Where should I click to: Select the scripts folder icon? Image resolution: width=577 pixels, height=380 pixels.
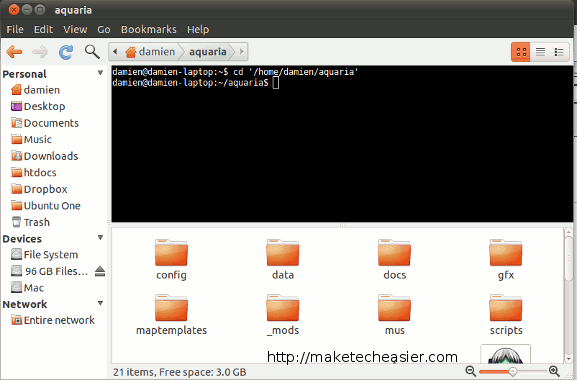click(x=506, y=308)
